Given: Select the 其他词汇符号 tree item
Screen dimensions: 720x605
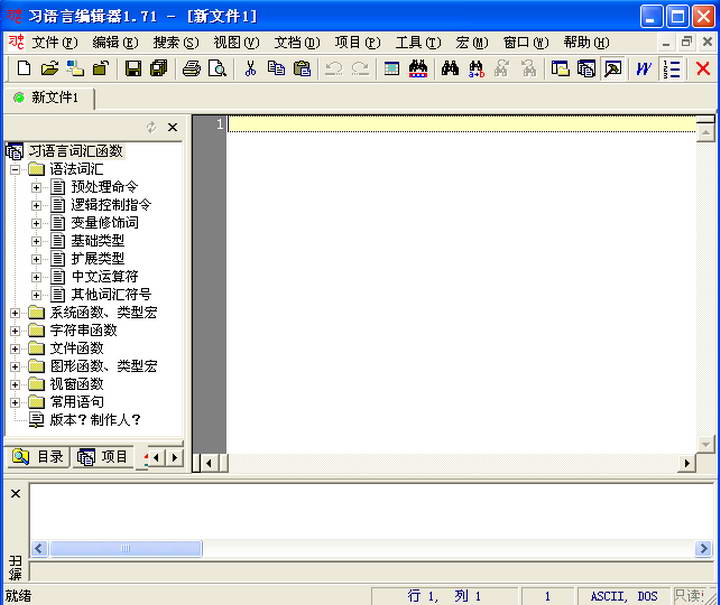Looking at the screenshot, I should pos(112,294).
